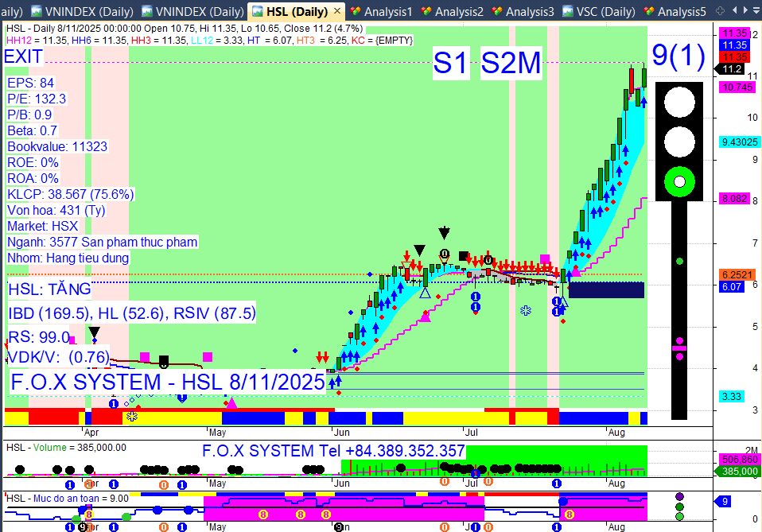Click the Aug label on price chart axis
The image size is (762, 532).
tap(616, 433)
